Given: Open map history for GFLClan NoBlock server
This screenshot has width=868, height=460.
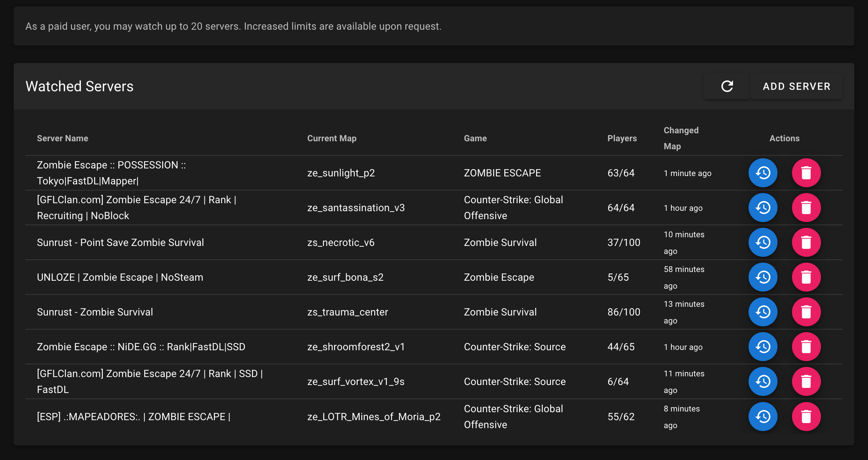Looking at the screenshot, I should coord(763,208).
